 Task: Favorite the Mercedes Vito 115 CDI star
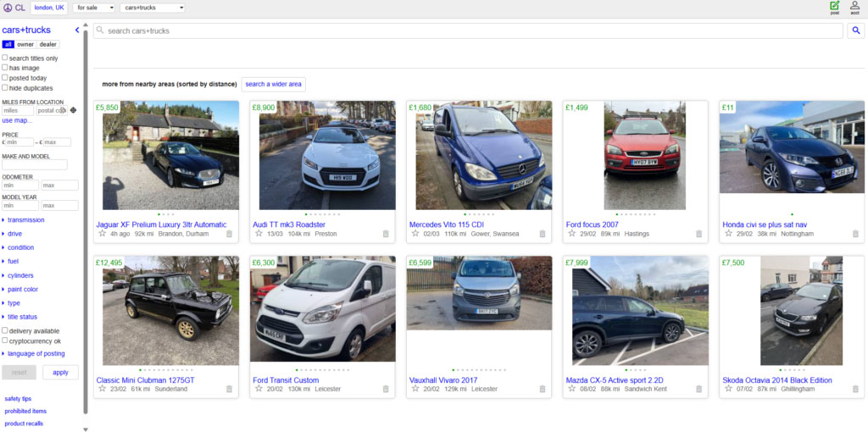[x=415, y=234]
